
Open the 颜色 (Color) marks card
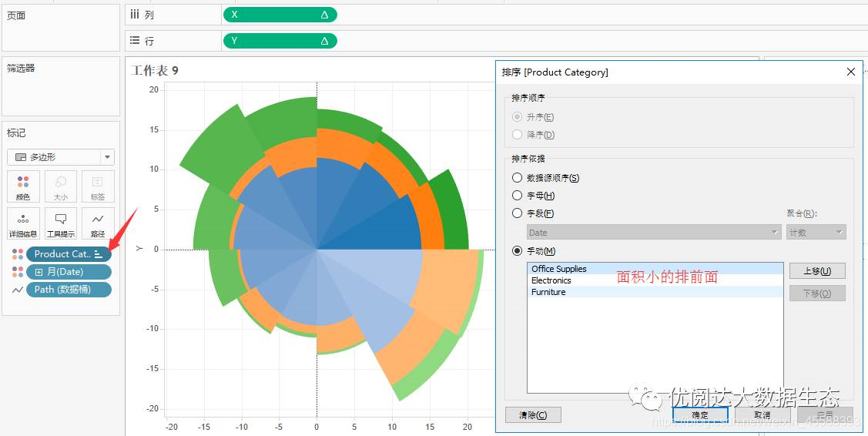coord(23,186)
